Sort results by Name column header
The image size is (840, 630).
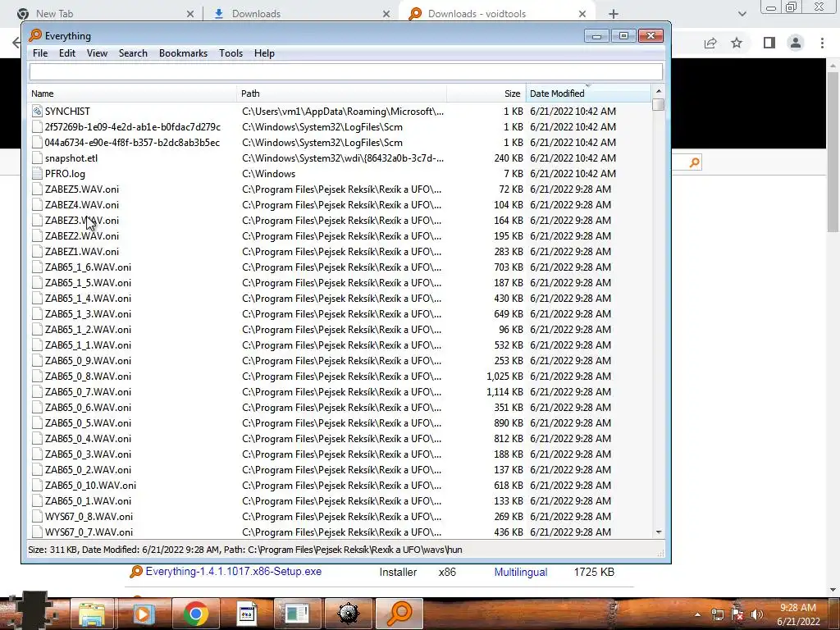132,94
